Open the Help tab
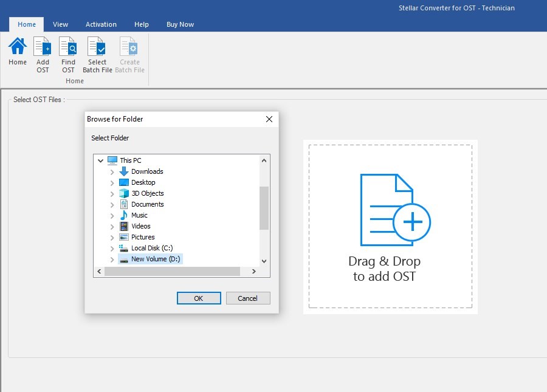The width and height of the screenshot is (547, 392). click(141, 24)
